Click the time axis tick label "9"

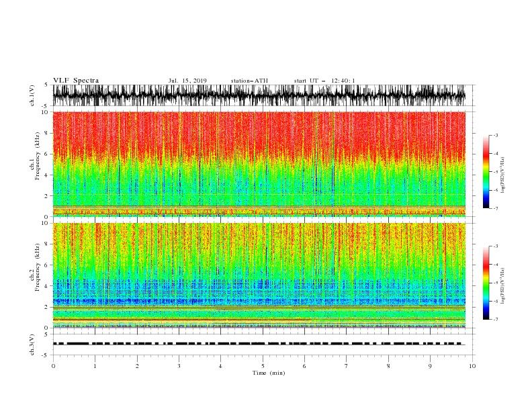pos(430,366)
